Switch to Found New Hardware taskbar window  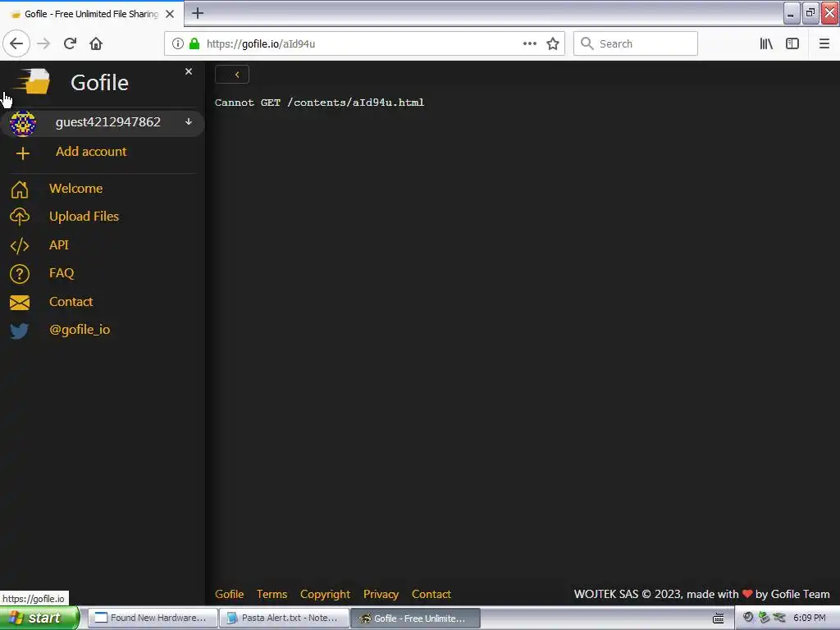152,618
